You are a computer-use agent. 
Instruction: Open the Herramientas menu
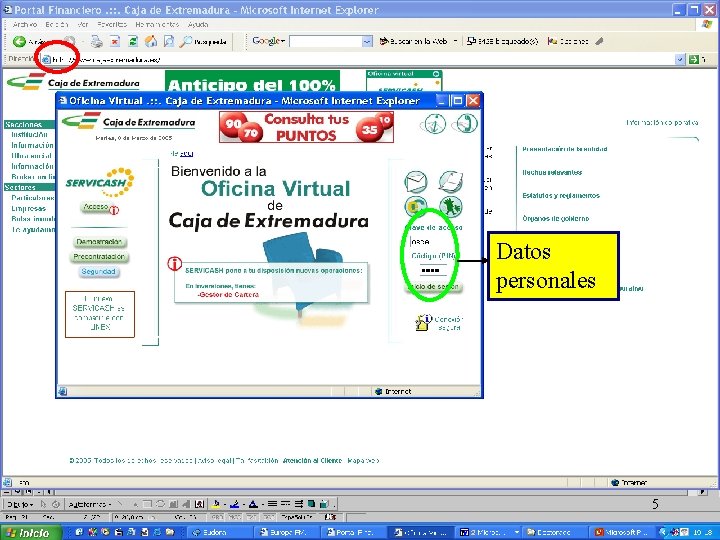coord(158,24)
